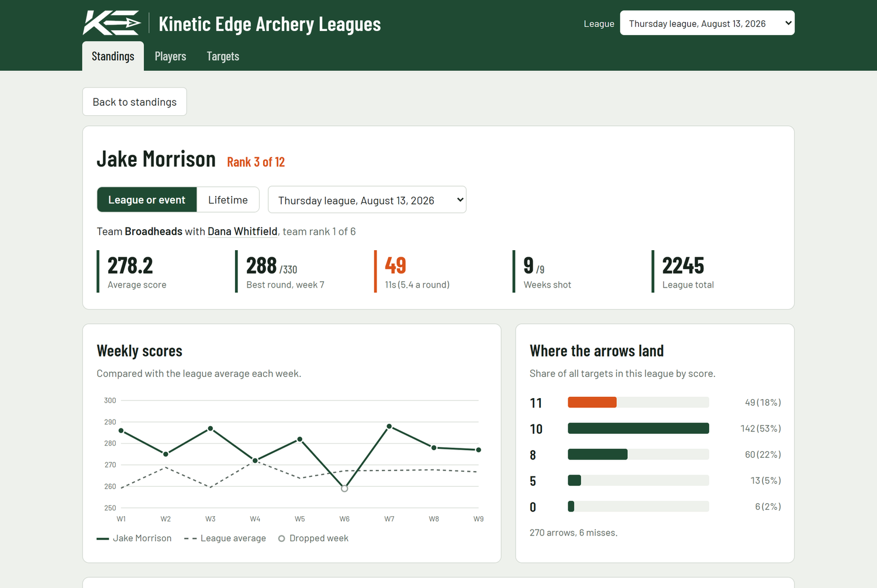The height and width of the screenshot is (588, 877).
Task: Click the 9 weeks shot stat
Action: click(529, 266)
